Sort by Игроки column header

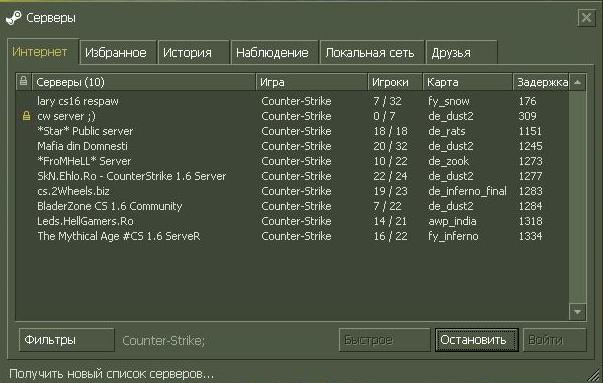[395, 82]
